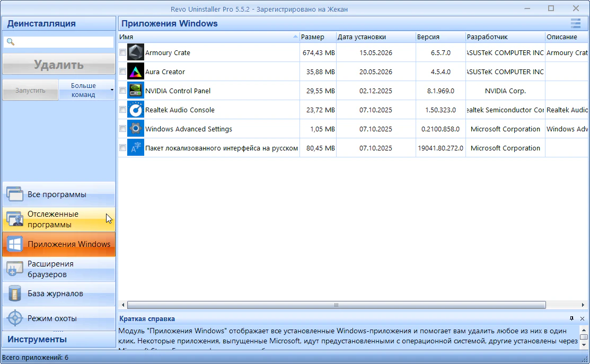The width and height of the screenshot is (590, 364).
Task: Click the Отслеженные программы sidebar icon
Action: point(15,219)
